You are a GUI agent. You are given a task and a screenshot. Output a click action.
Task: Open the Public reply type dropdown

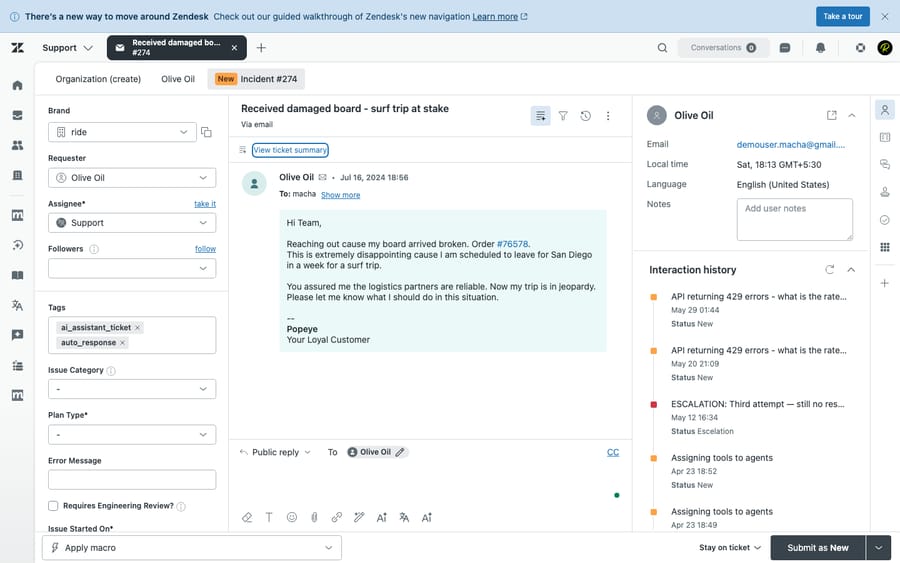(276, 452)
